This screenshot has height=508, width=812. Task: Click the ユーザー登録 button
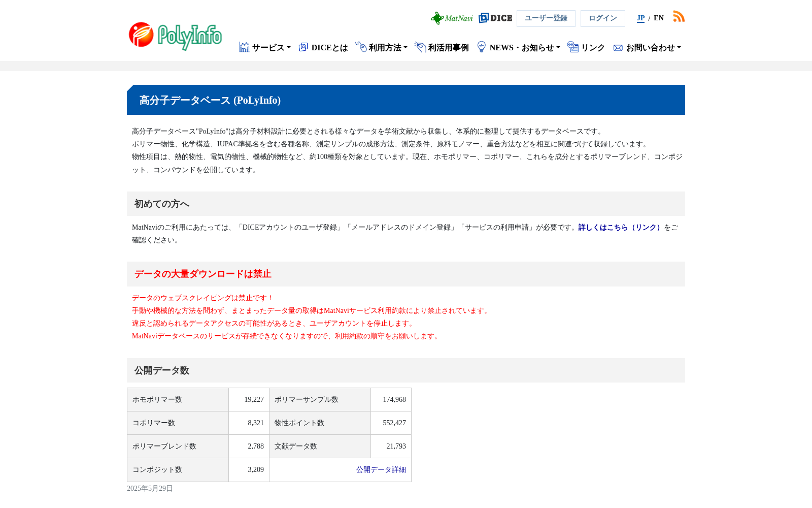546,18
